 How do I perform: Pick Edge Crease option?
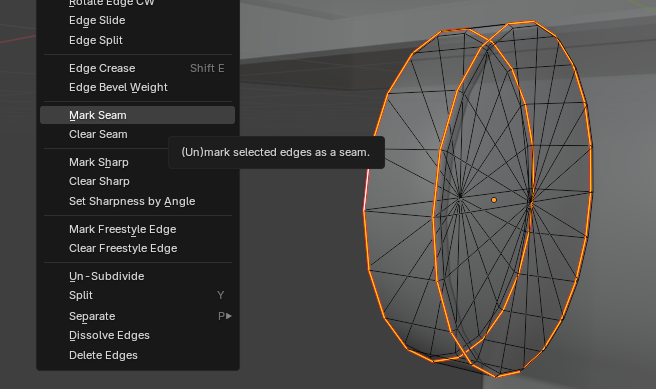click(138, 68)
